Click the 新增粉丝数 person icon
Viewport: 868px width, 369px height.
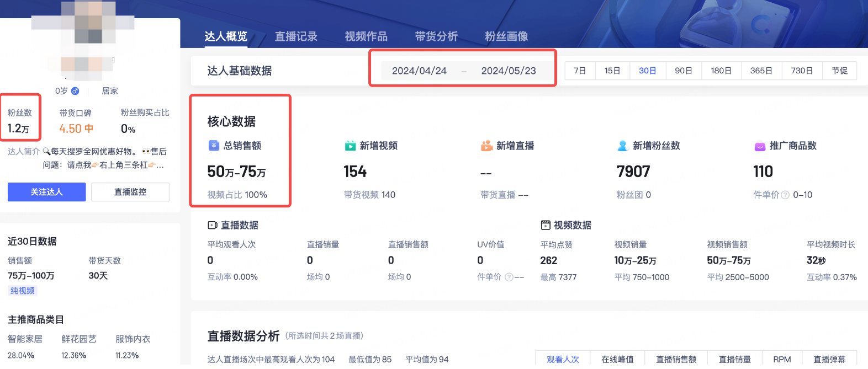[x=623, y=146]
